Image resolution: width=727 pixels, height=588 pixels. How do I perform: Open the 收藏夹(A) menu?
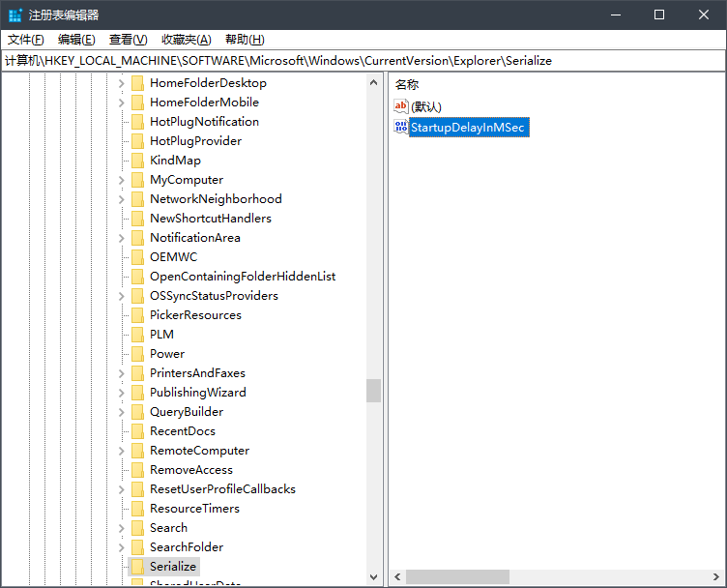[187, 40]
